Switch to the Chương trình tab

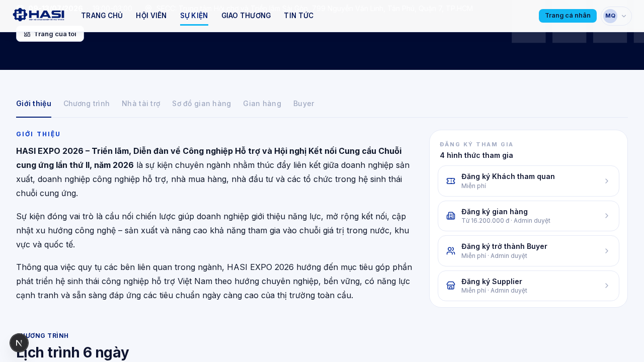(x=87, y=104)
